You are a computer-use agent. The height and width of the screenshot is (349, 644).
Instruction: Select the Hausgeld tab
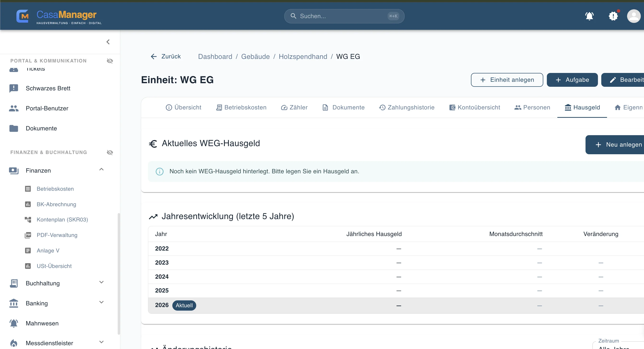[x=582, y=108]
